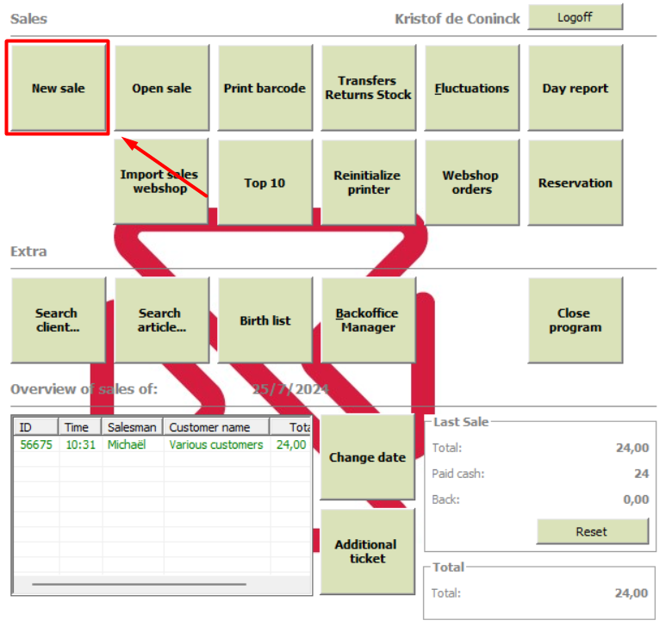Click the Print barcode button
Screen dimensions: 672x639
[x=264, y=88]
